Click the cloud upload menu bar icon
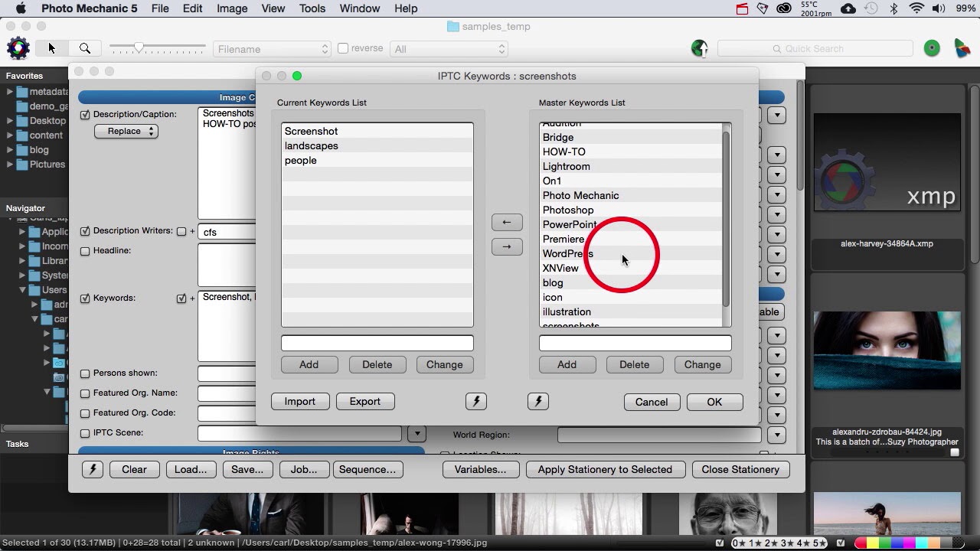This screenshot has width=980, height=551. tap(848, 8)
